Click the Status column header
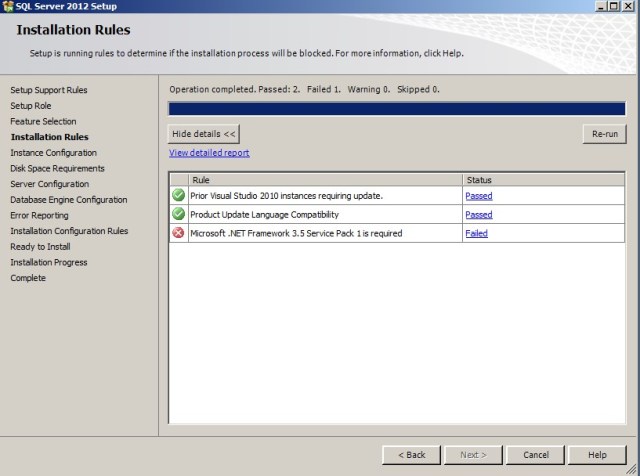Screen dimensions: 640x476 point(544,180)
